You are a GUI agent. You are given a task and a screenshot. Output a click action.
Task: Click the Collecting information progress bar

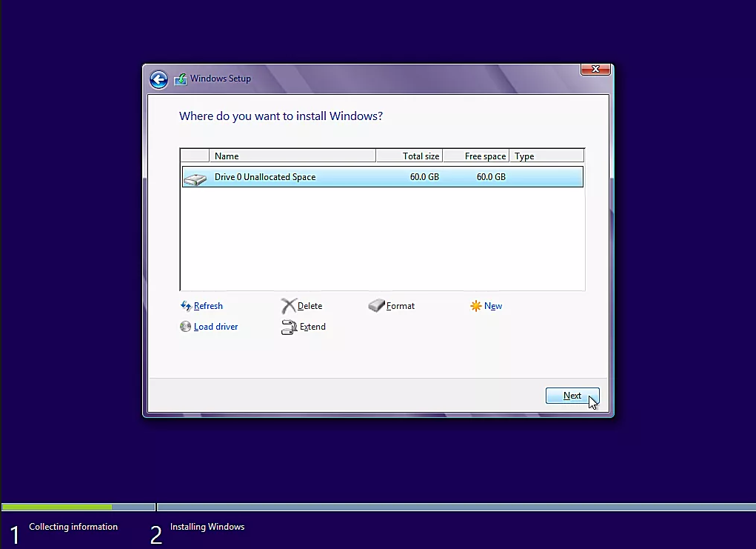[78, 507]
